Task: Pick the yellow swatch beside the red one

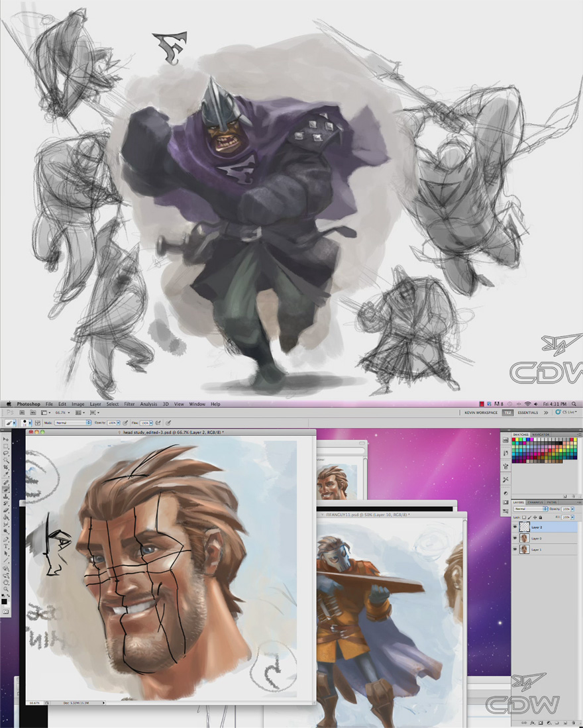Action: (517, 440)
